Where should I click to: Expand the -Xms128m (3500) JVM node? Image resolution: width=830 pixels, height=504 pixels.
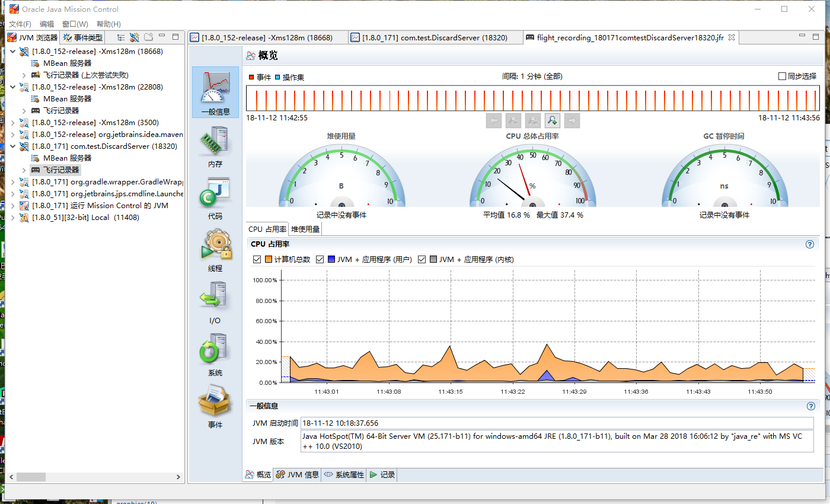coord(13,123)
